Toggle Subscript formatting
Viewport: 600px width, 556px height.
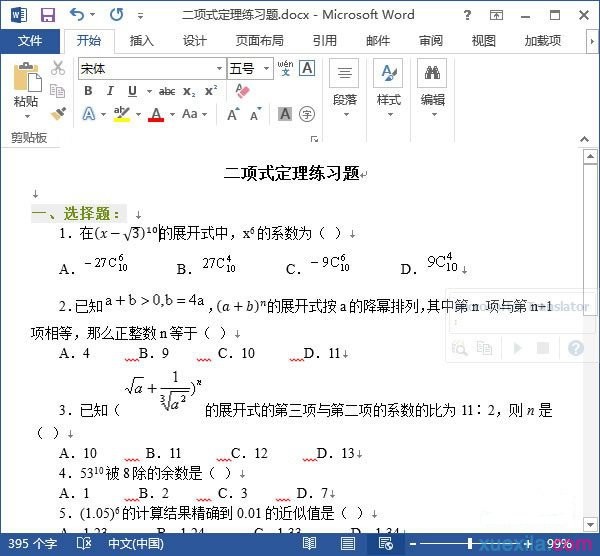click(189, 92)
